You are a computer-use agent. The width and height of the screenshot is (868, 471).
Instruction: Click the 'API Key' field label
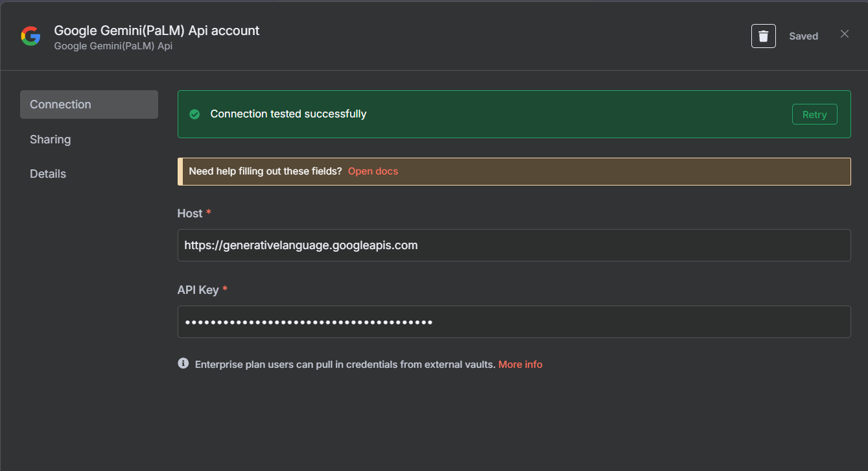tap(198, 290)
